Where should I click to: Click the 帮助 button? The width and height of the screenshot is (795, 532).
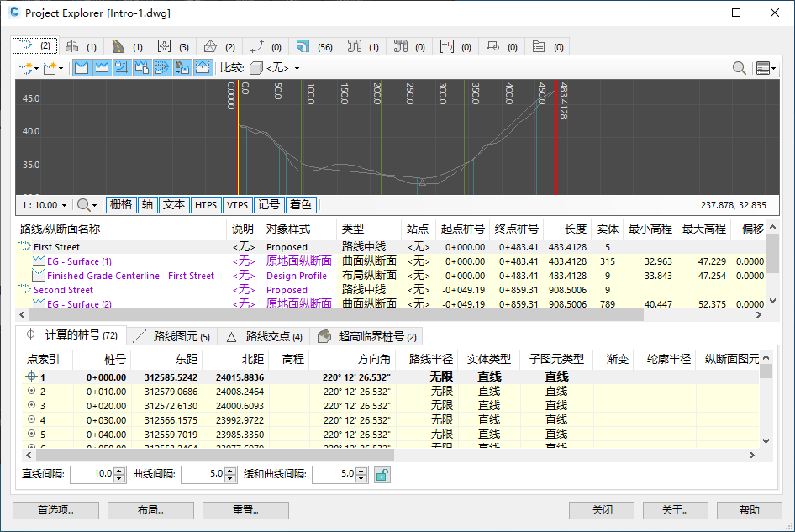click(x=750, y=510)
